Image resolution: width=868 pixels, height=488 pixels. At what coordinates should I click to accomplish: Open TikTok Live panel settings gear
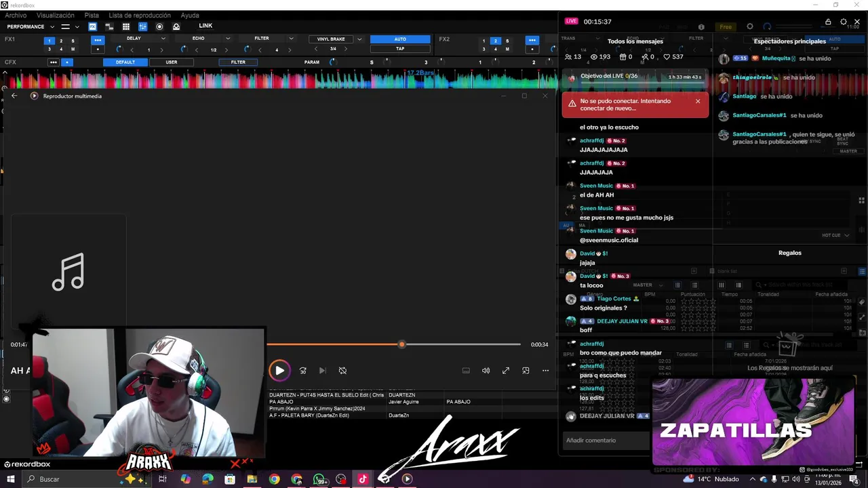[844, 22]
